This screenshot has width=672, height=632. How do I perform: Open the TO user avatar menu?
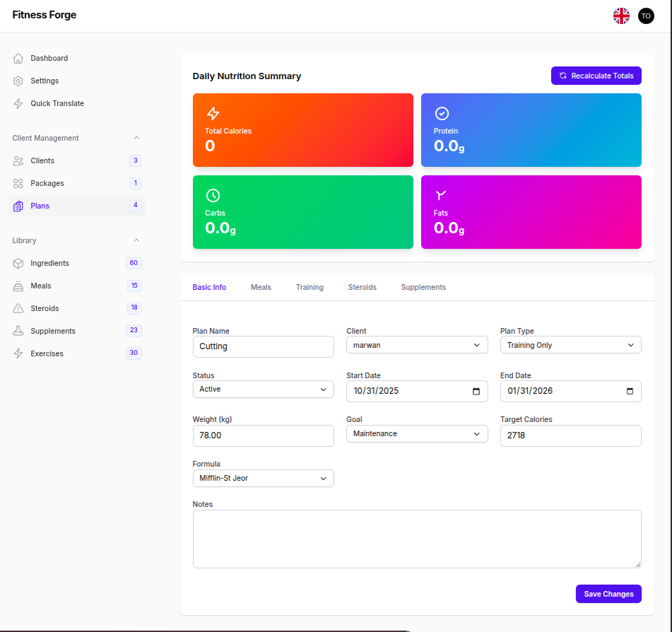646,16
